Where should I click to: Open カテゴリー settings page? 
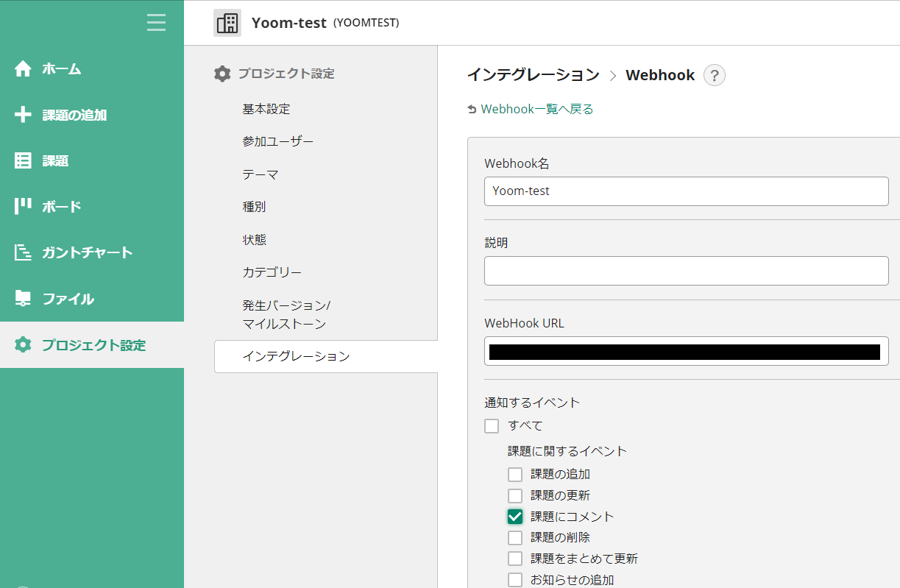point(272,272)
